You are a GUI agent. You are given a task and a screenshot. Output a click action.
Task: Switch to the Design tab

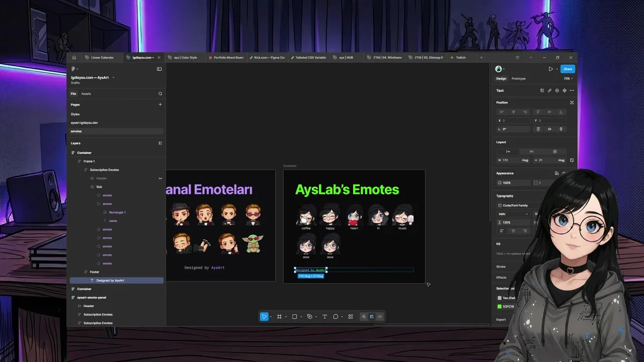(x=501, y=78)
